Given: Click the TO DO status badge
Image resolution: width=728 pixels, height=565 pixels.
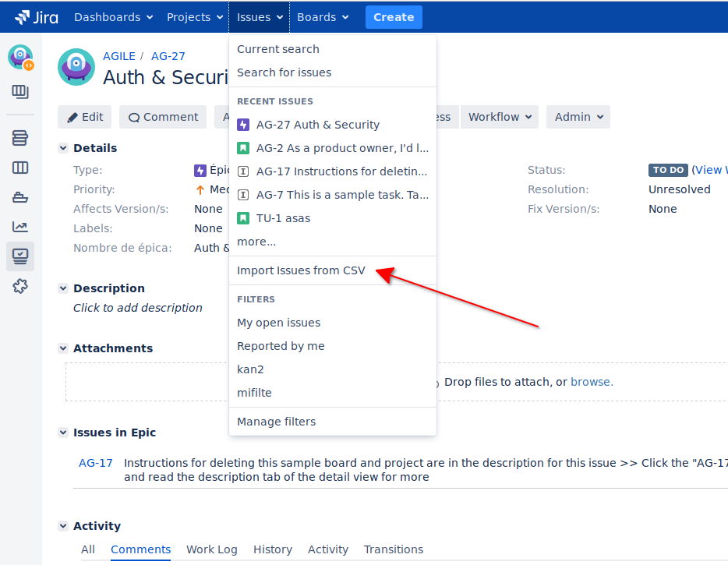Looking at the screenshot, I should click(668, 170).
